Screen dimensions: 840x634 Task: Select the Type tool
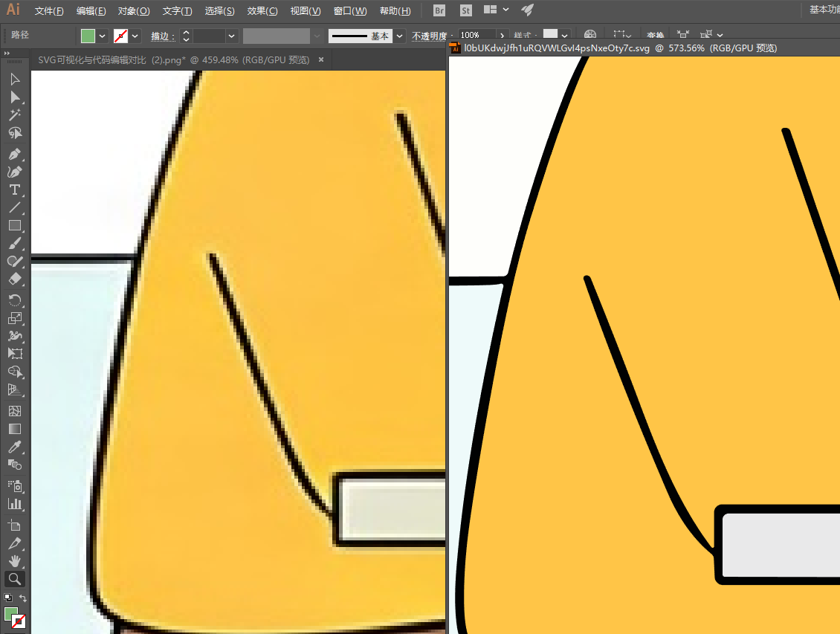15,190
